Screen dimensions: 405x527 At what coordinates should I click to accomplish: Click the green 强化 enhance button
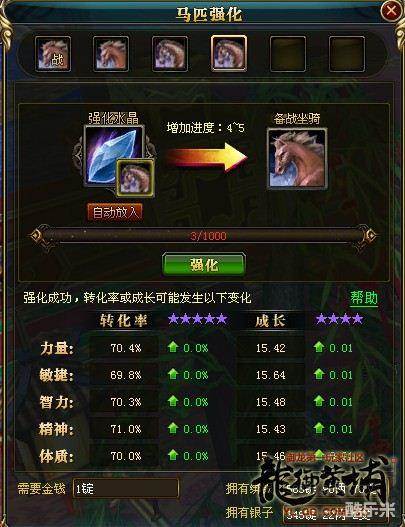(x=204, y=265)
